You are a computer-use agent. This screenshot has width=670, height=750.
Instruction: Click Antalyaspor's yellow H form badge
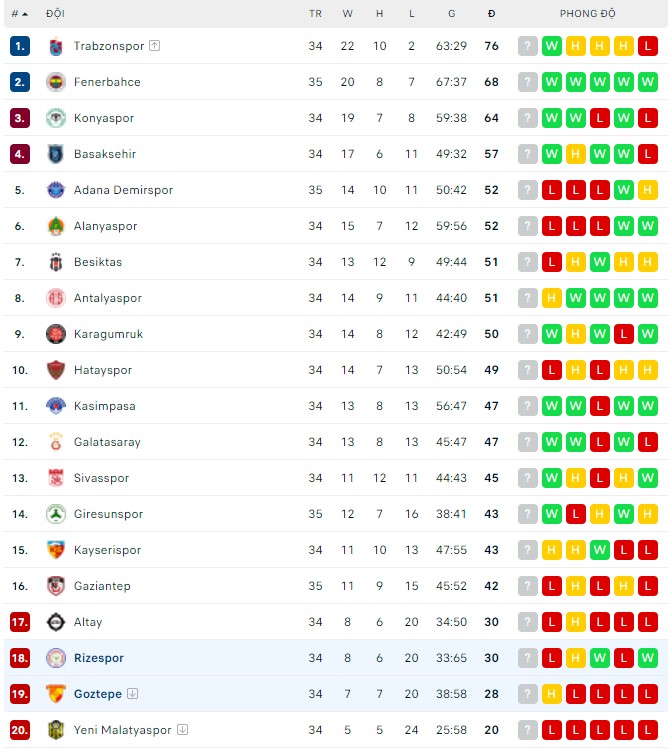552,298
